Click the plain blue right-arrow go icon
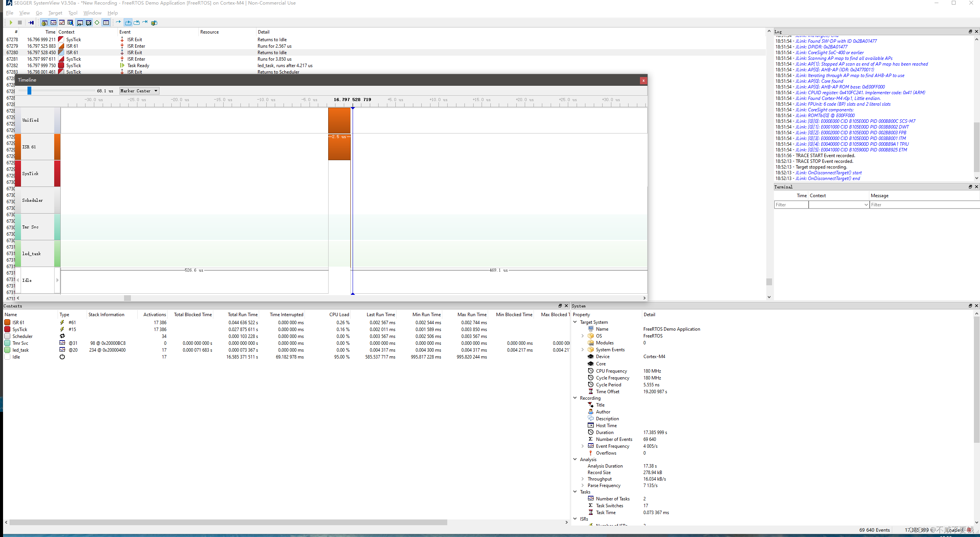 click(x=118, y=22)
